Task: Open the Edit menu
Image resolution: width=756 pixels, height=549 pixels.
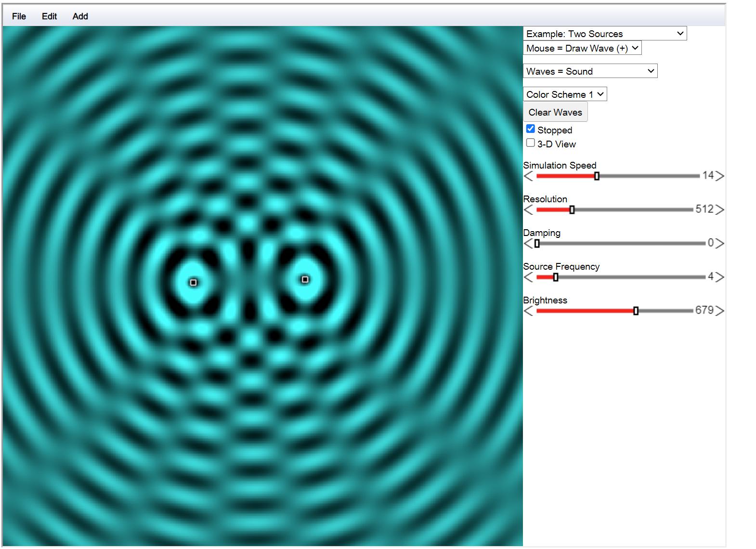Action: pos(49,16)
